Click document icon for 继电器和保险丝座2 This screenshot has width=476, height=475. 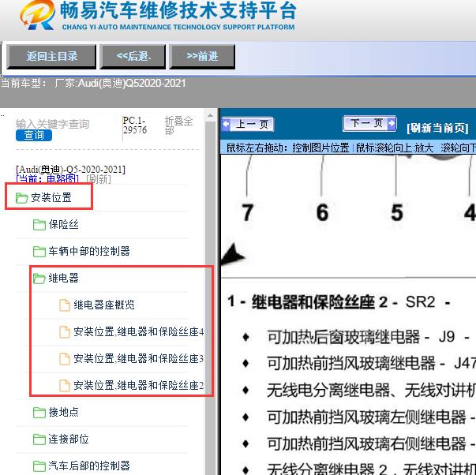pyautogui.click(x=65, y=386)
